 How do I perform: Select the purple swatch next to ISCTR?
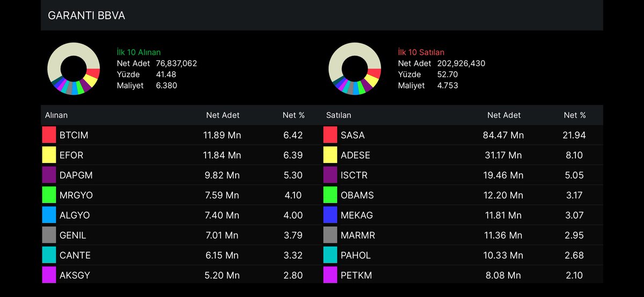330,175
